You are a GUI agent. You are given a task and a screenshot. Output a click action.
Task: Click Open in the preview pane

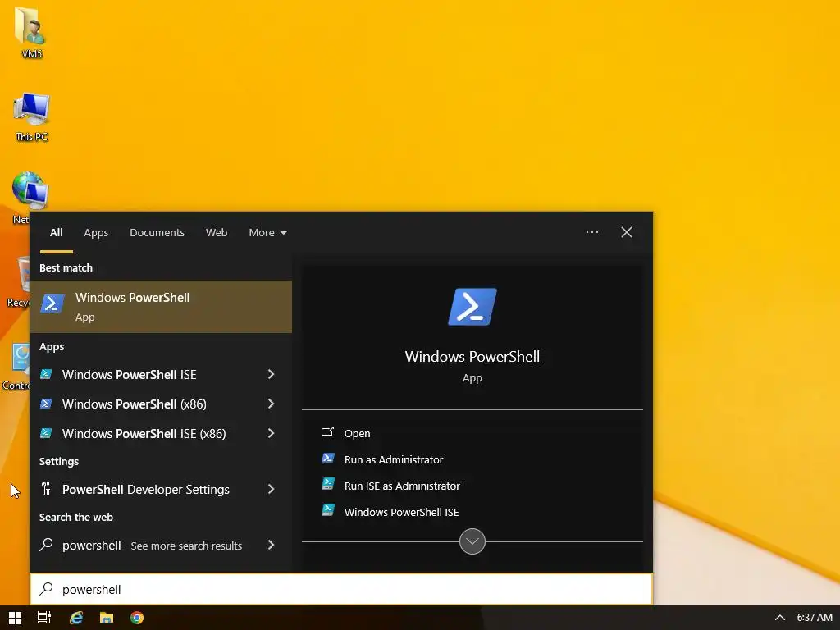(358, 433)
